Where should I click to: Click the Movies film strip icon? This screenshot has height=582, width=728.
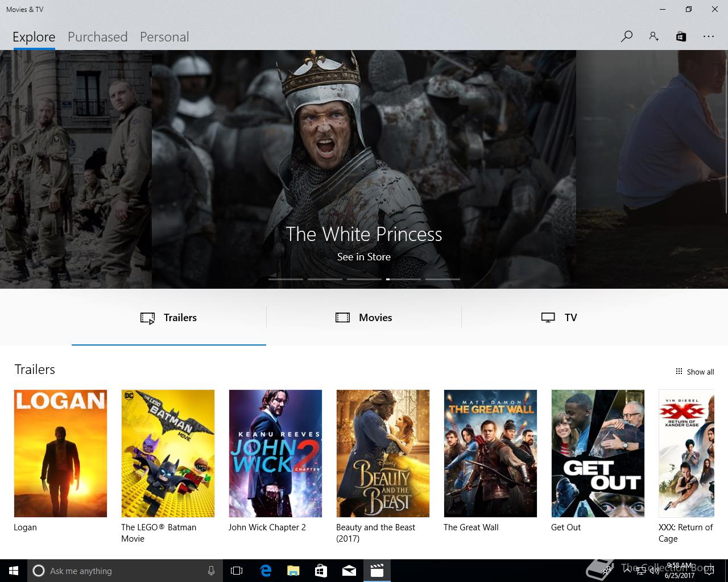[x=342, y=318]
